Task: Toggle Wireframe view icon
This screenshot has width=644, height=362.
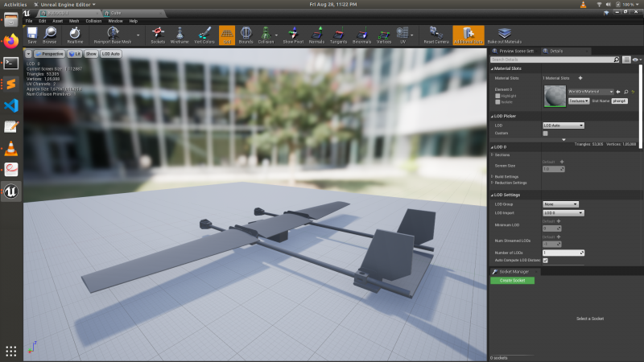Action: (180, 35)
